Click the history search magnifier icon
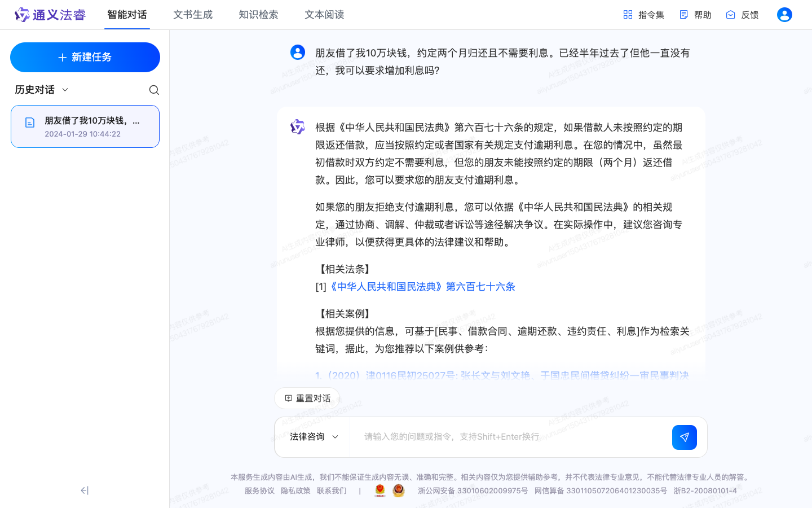 click(x=153, y=90)
